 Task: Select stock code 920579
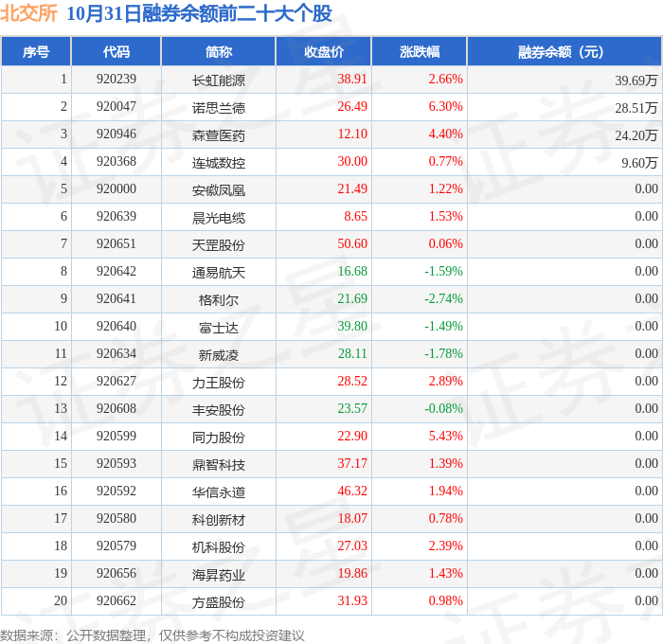click(116, 546)
